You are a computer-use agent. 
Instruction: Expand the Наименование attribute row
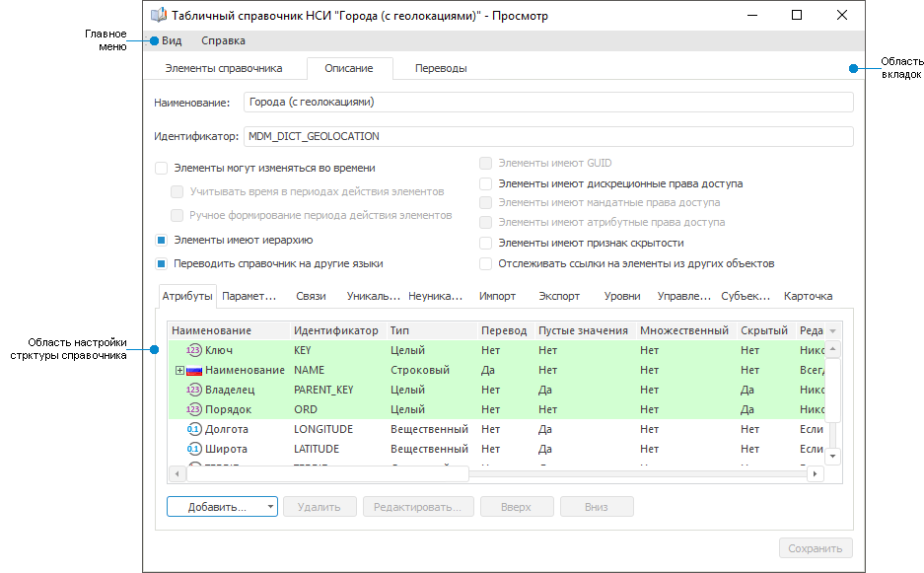point(179,370)
